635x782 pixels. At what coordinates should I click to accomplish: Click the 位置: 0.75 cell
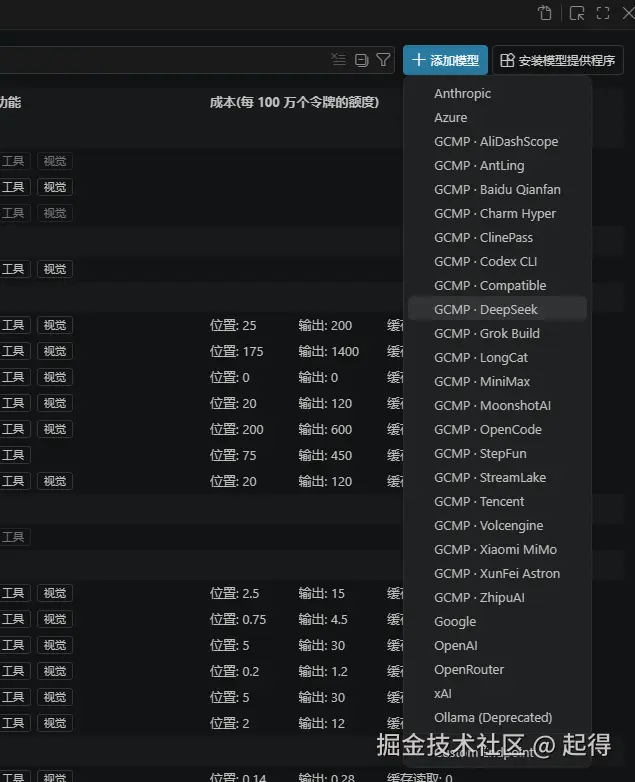pyautogui.click(x=238, y=619)
